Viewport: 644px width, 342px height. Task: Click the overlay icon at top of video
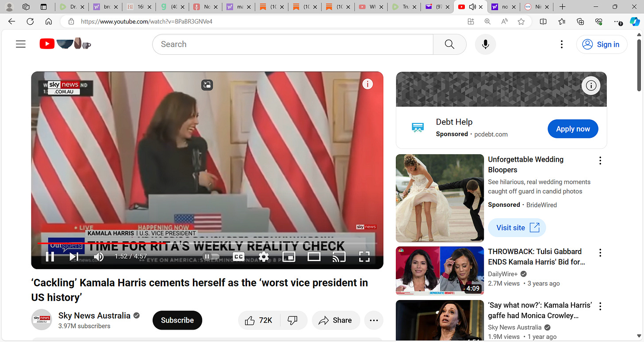point(207,85)
